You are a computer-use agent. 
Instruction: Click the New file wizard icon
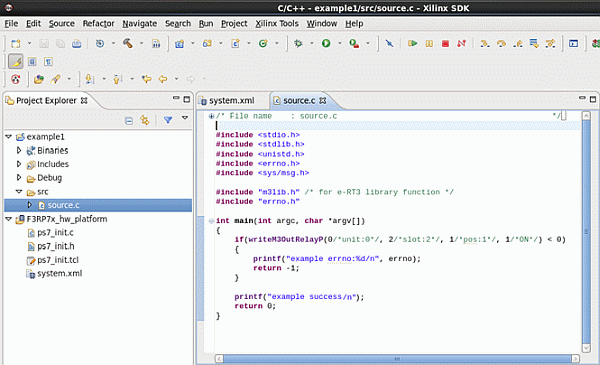(16, 44)
